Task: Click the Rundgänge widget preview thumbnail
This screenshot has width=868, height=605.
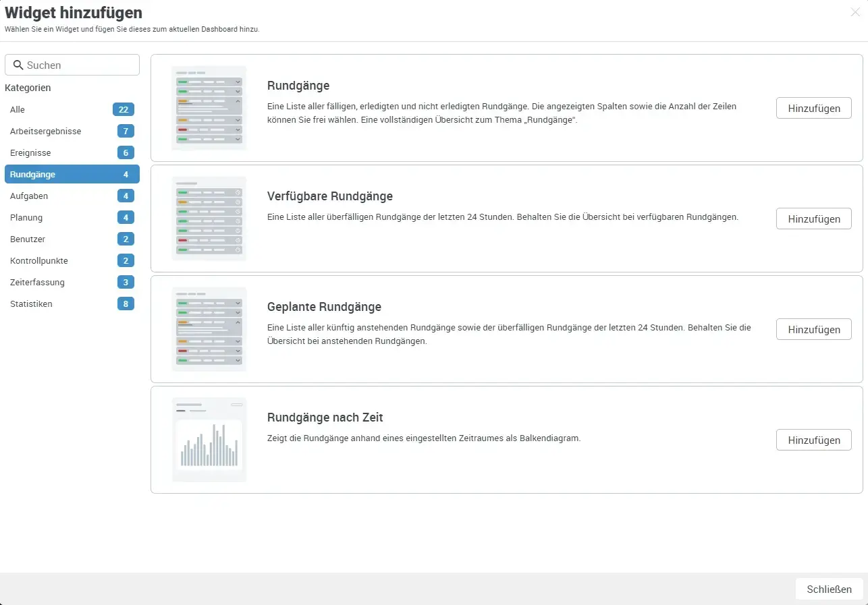Action: pos(209,107)
